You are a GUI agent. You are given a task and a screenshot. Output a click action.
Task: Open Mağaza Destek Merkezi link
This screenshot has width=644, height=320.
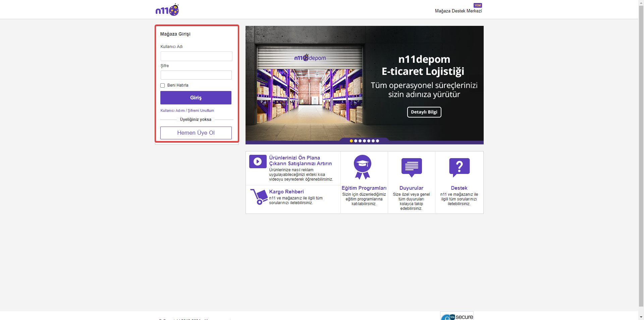click(458, 11)
